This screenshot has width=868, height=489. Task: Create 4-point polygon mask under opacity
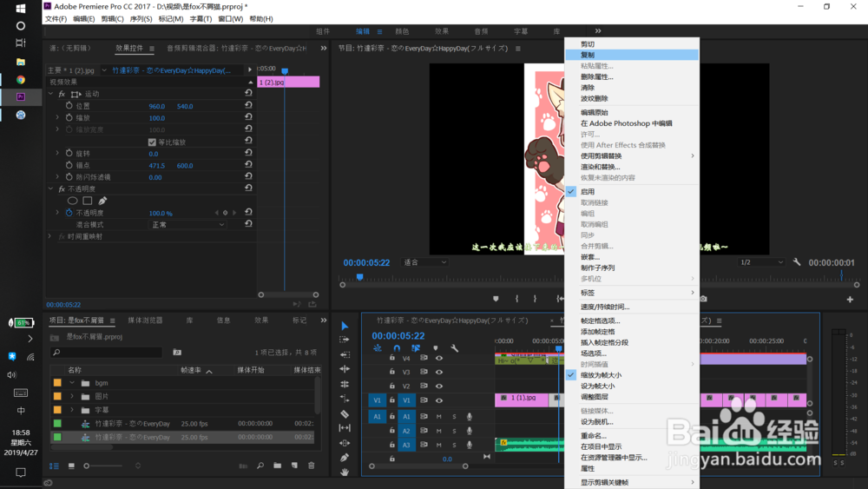(88, 201)
